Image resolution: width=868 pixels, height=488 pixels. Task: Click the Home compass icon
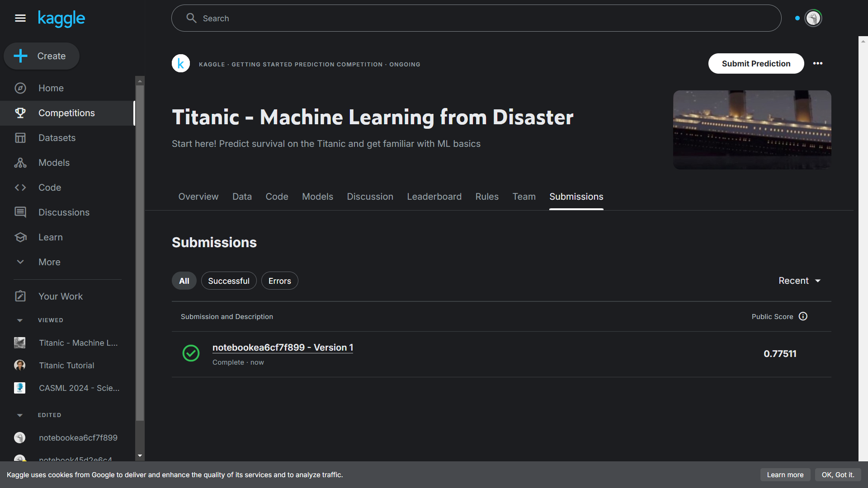tap(20, 88)
